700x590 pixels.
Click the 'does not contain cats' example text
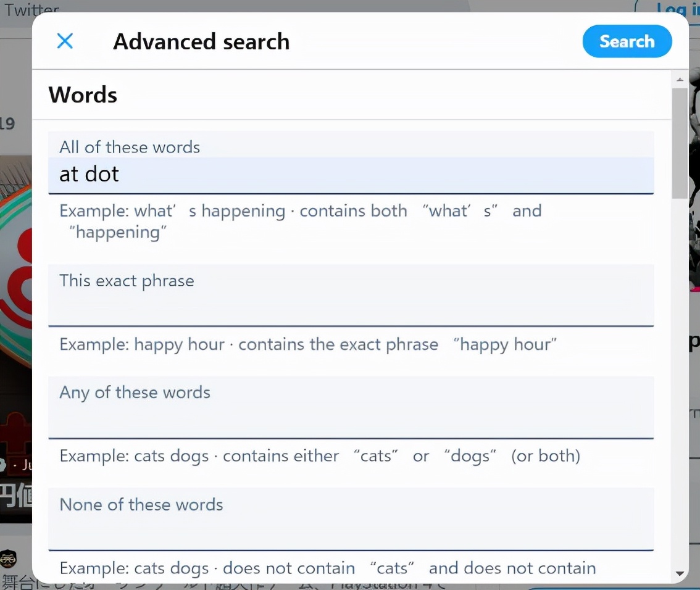point(327,568)
